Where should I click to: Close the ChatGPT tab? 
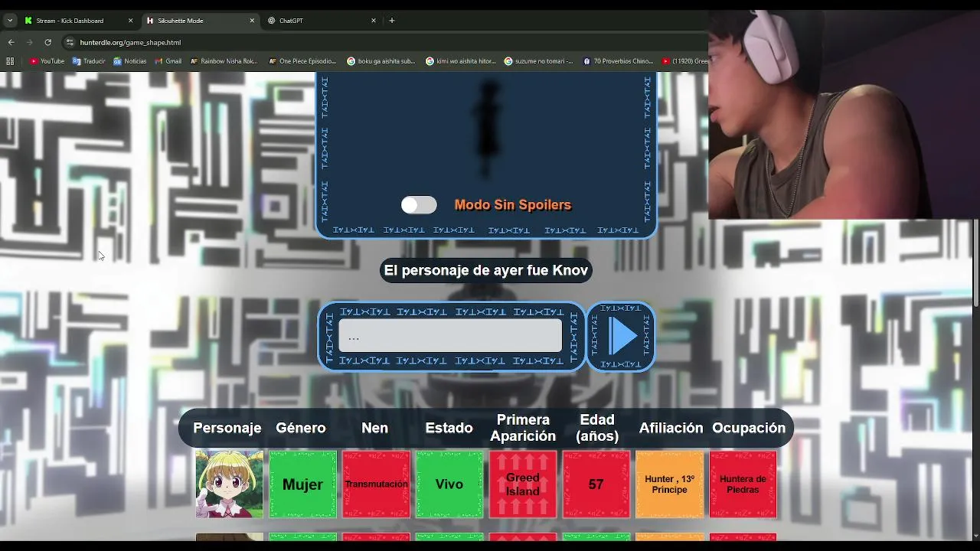(x=374, y=21)
